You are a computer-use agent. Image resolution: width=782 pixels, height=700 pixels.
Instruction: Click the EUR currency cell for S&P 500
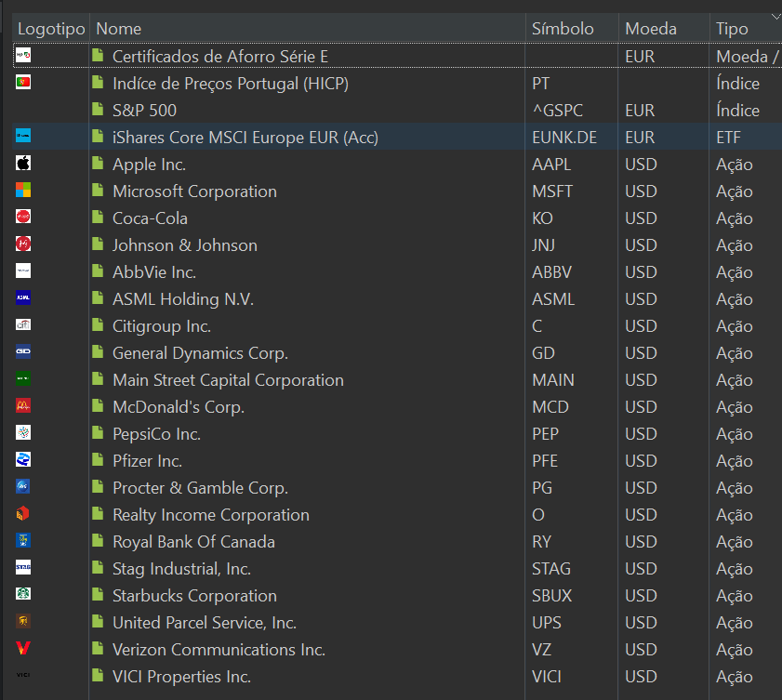pyautogui.click(x=640, y=111)
